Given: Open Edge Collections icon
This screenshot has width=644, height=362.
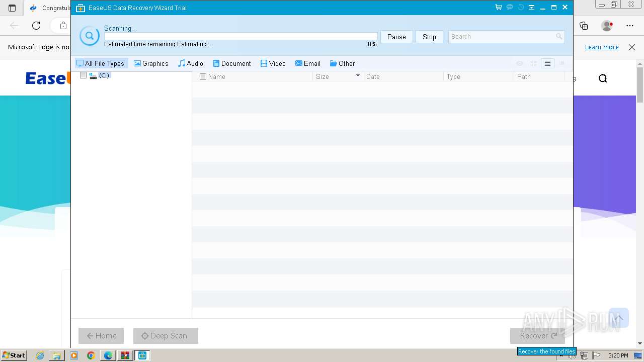Looking at the screenshot, I should 584,26.
